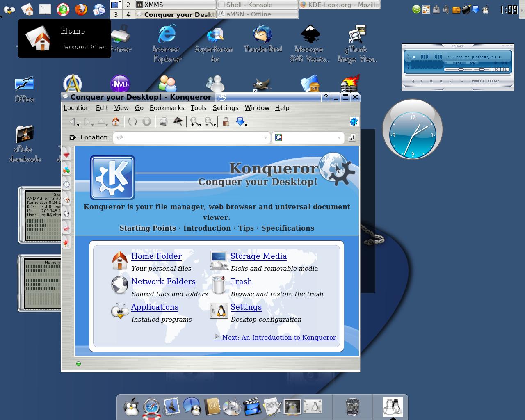Click the Reload toolbar icon in Konqueror
Screen dimensions: 525x420
tap(132, 121)
